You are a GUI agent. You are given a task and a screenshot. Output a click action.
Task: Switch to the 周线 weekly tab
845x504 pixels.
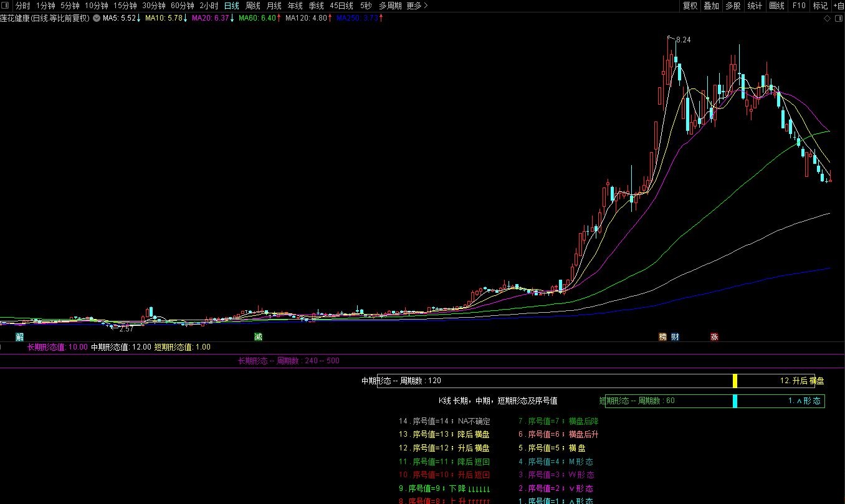253,6
